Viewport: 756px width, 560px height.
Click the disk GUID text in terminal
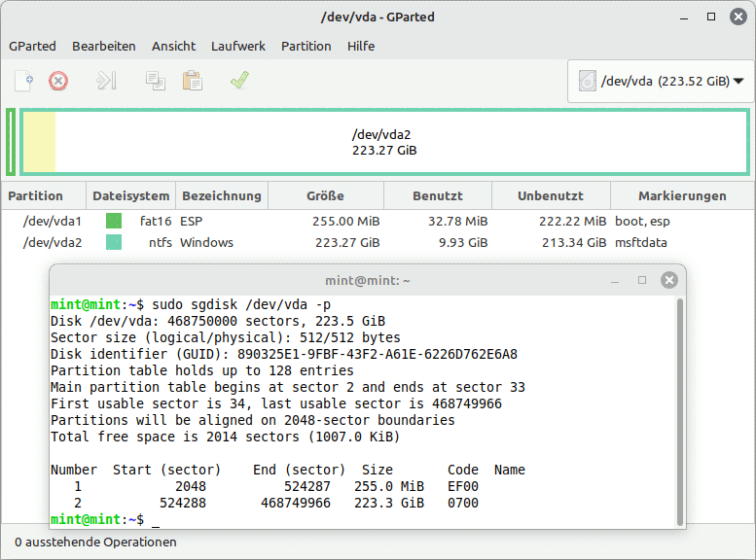(378, 354)
